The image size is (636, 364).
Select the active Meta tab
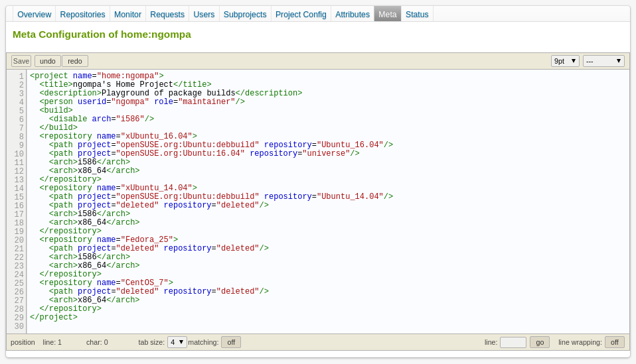tap(387, 15)
